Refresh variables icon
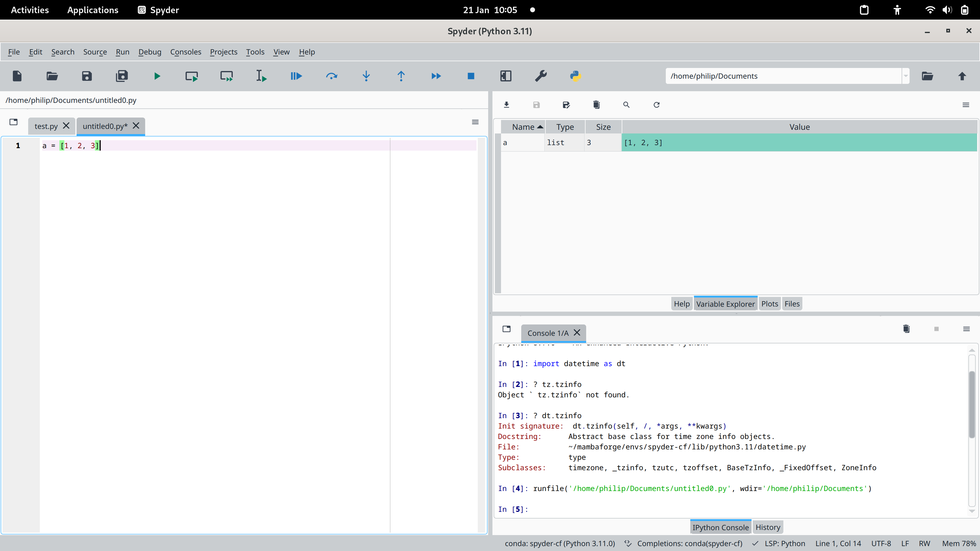 click(657, 105)
